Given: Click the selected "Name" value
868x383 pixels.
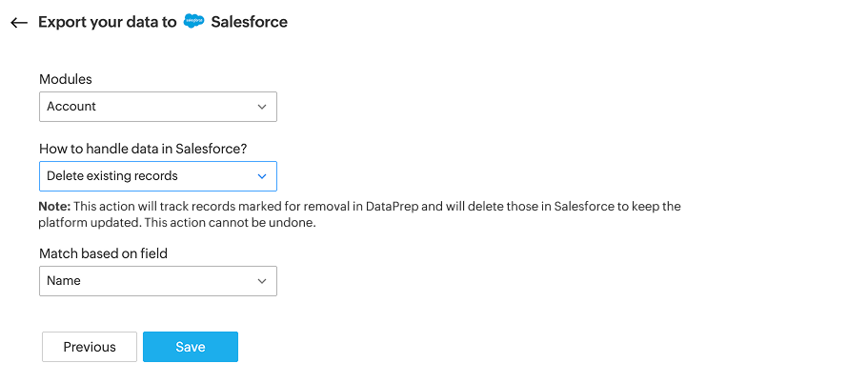Looking at the screenshot, I should pos(64,281).
